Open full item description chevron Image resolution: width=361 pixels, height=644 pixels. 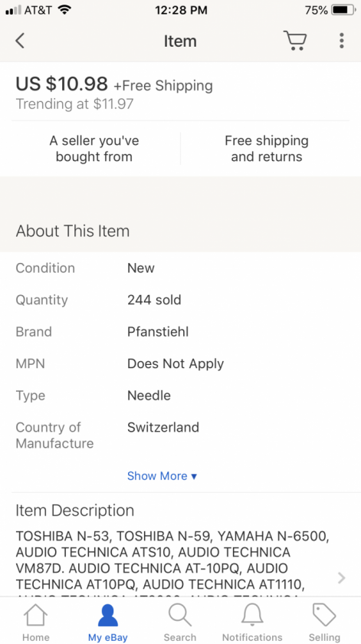click(x=341, y=578)
